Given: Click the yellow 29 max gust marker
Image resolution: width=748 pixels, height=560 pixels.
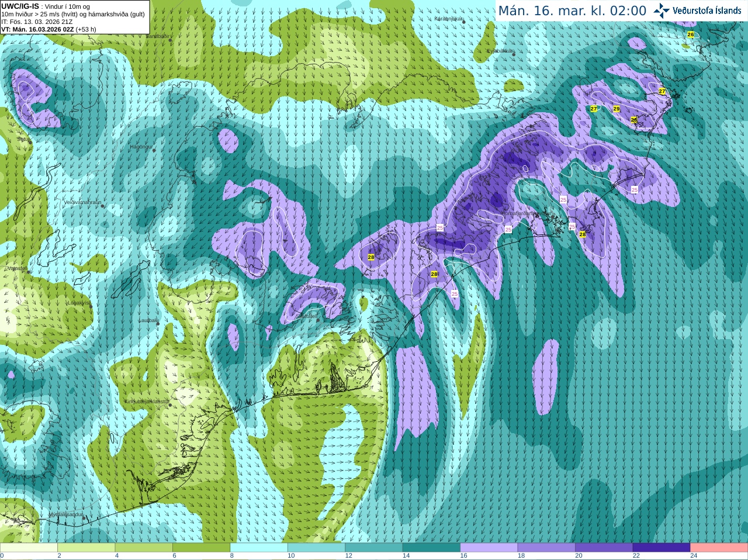Looking at the screenshot, I should 617,109.
